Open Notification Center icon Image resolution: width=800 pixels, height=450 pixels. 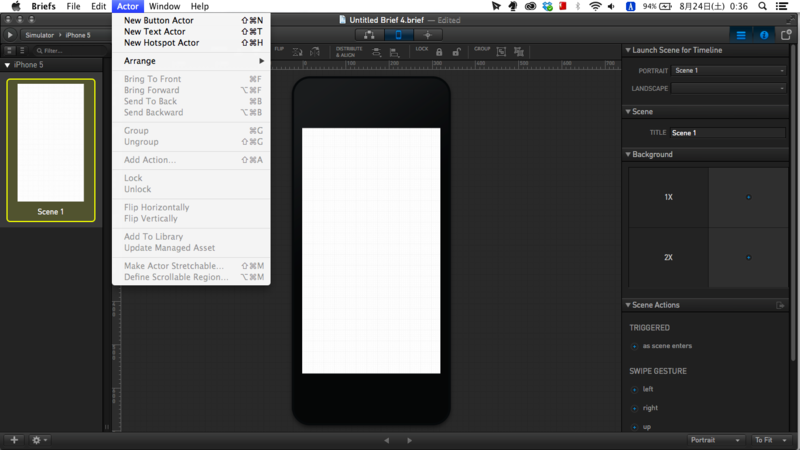(x=782, y=6)
